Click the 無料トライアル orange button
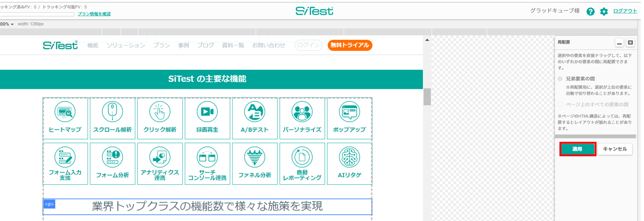Image resolution: width=644 pixels, height=221 pixels. point(350,45)
